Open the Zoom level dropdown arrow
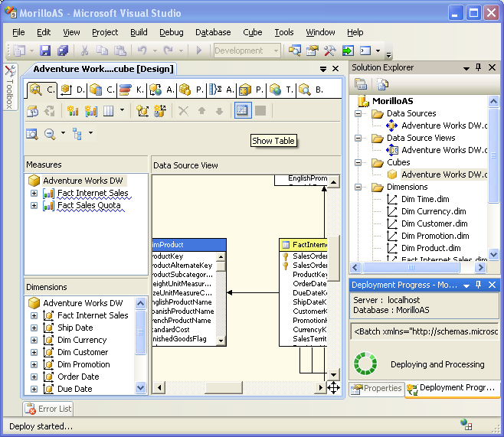The image size is (504, 437). (x=63, y=132)
